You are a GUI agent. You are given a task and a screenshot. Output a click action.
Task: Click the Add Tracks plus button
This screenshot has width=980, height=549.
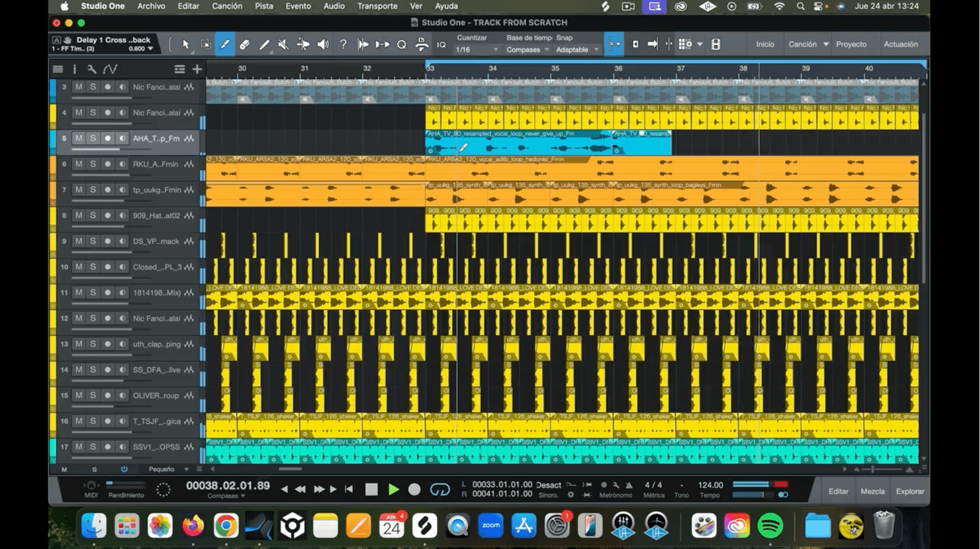197,69
